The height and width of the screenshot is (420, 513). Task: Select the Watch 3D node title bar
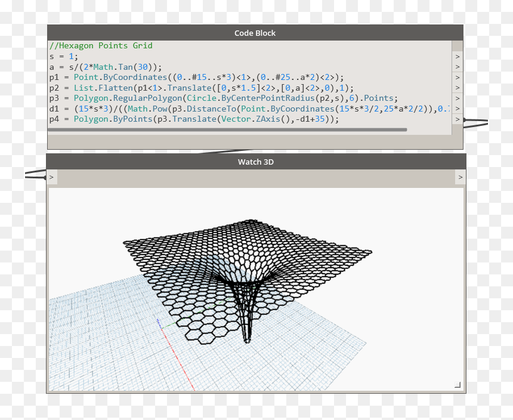256,162
